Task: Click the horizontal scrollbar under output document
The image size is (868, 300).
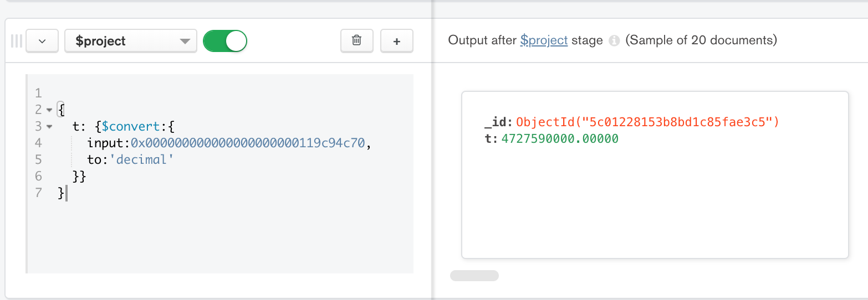Action: pyautogui.click(x=474, y=276)
